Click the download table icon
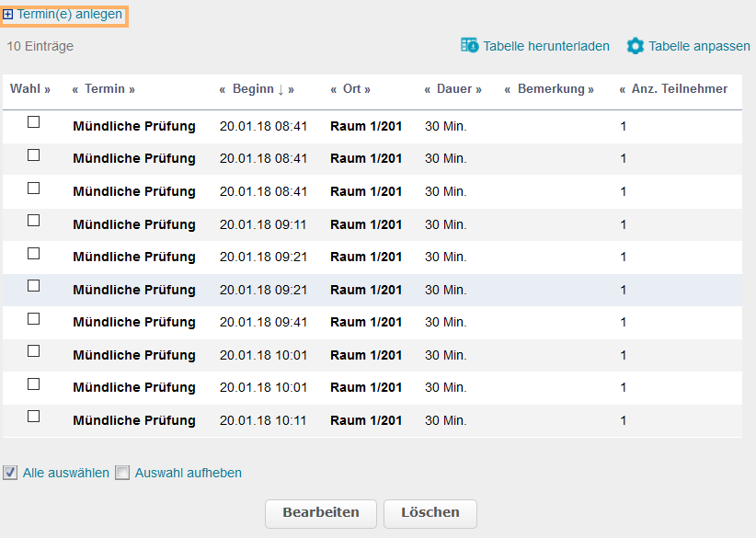The image size is (756, 538). click(x=469, y=45)
